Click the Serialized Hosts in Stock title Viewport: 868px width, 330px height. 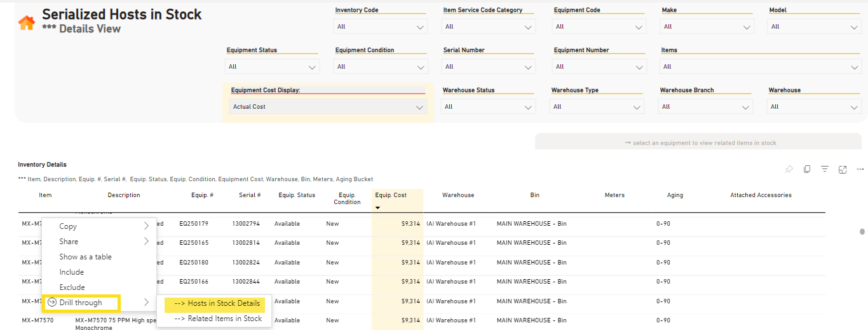[x=122, y=14]
